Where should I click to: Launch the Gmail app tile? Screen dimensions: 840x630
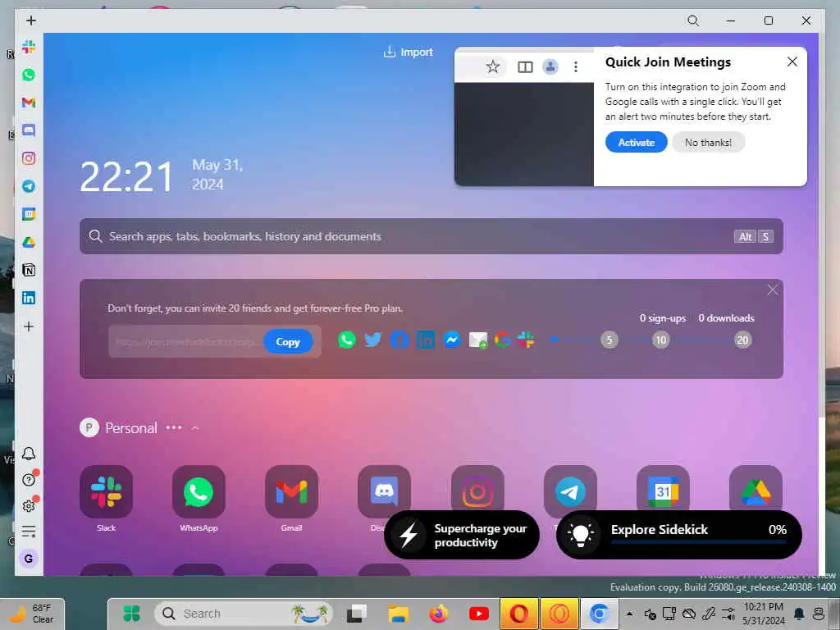click(x=291, y=491)
